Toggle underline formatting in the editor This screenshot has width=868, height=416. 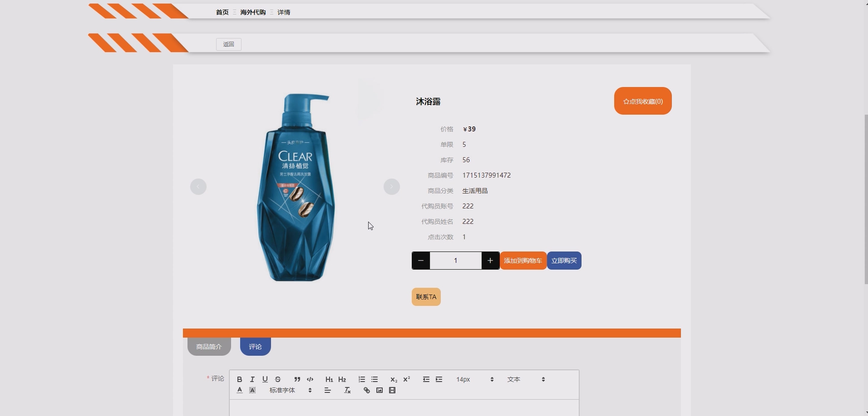coord(265,379)
